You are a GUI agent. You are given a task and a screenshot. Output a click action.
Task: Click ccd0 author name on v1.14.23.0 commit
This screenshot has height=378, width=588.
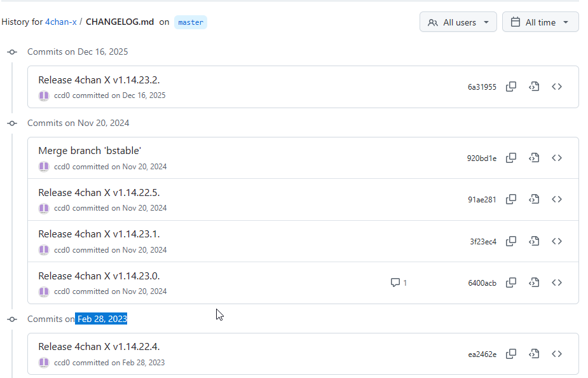[62, 291]
